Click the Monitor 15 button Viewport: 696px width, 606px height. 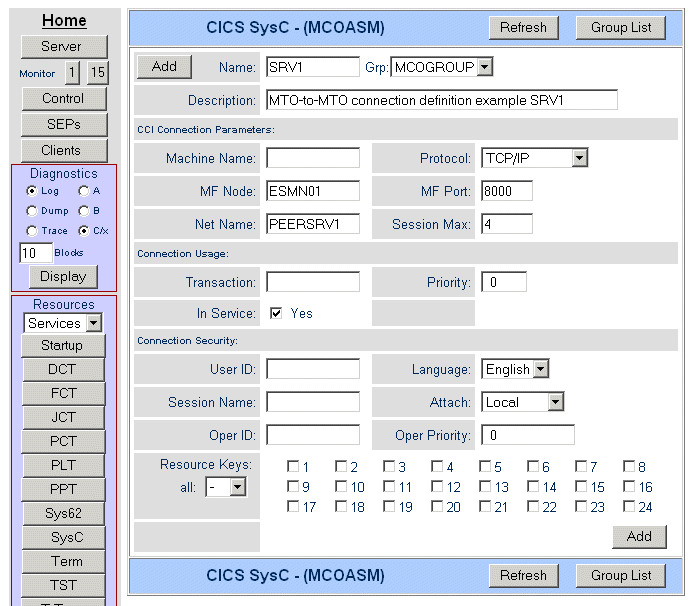(97, 72)
